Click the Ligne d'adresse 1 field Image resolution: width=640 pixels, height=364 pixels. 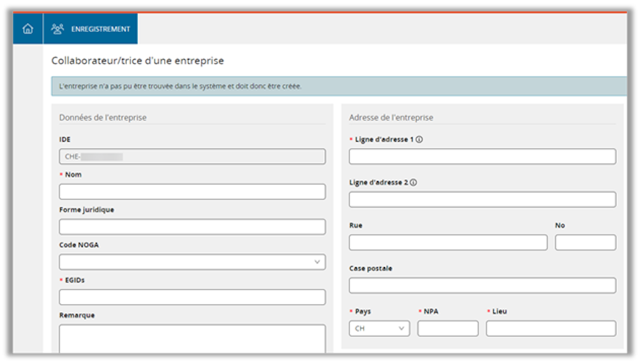click(482, 157)
